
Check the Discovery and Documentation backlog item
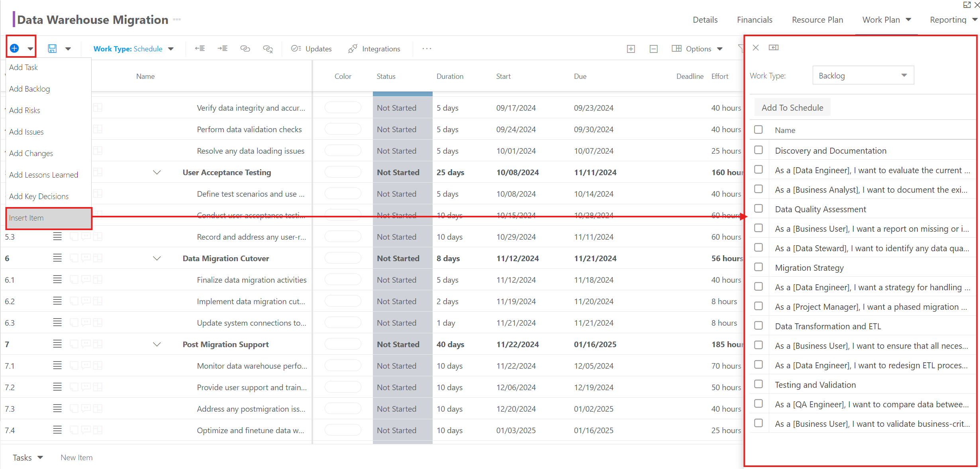click(x=759, y=150)
